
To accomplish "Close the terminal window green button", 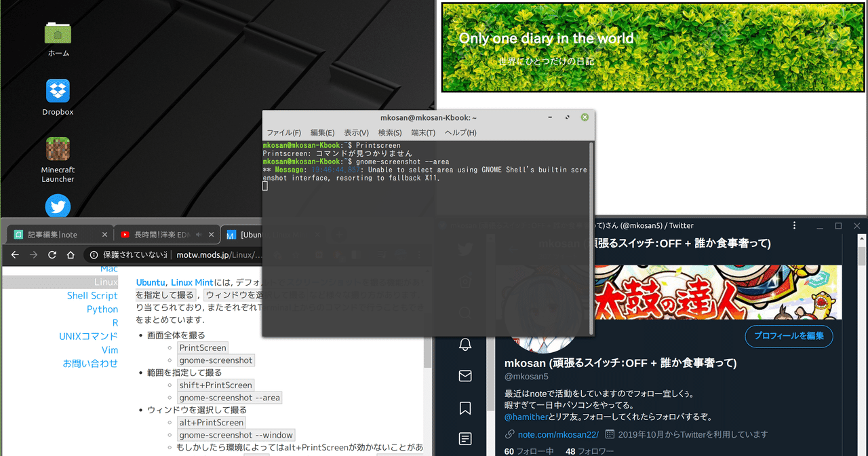I will pyautogui.click(x=585, y=117).
